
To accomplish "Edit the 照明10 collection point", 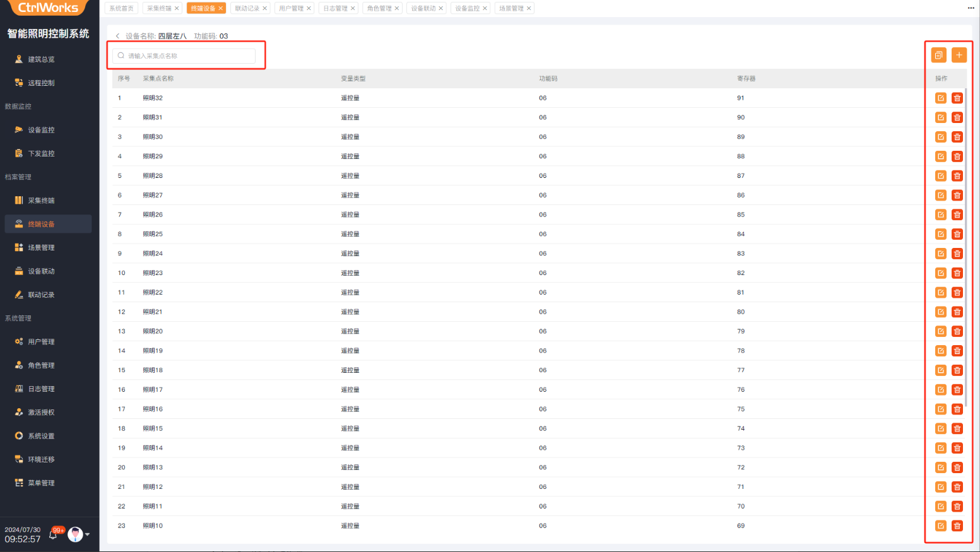I will 940,526.
